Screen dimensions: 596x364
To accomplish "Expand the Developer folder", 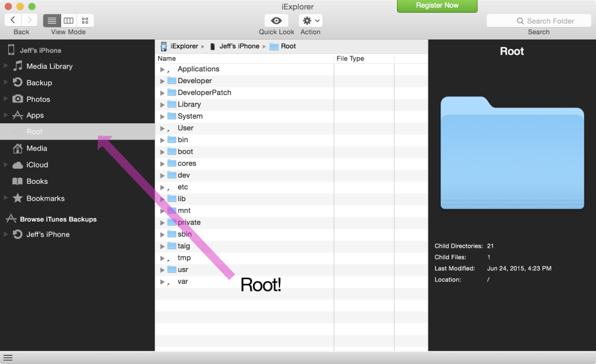I will tap(162, 81).
